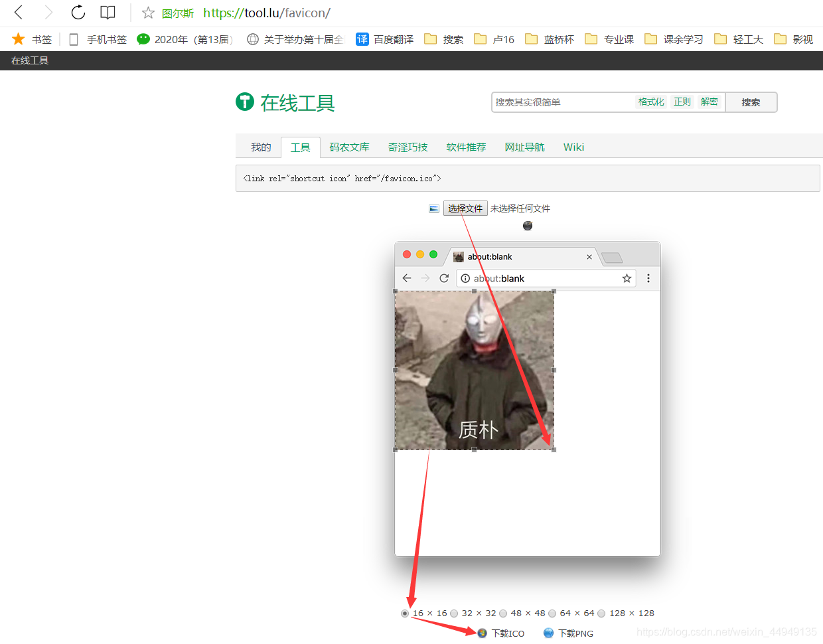Expand the 蓝桥杯 bookmark folder

click(550, 39)
